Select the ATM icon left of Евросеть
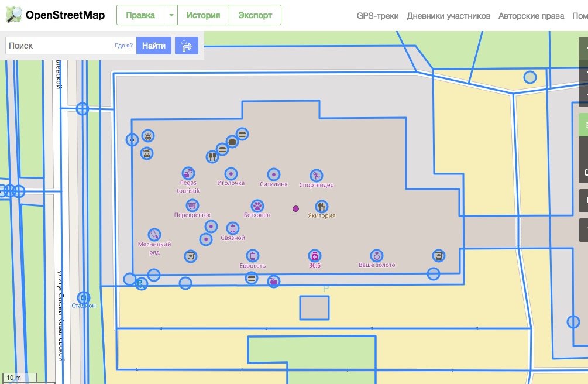Viewport: 588px width, 384px height. click(191, 256)
